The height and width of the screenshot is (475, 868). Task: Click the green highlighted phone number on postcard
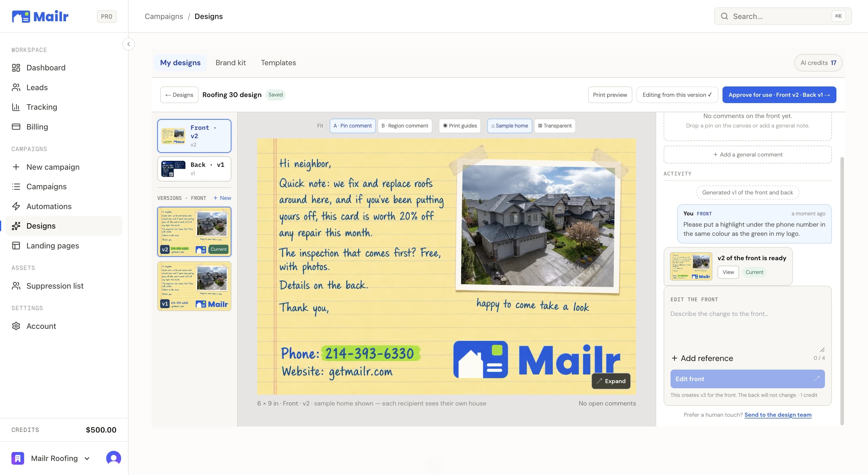(x=370, y=353)
